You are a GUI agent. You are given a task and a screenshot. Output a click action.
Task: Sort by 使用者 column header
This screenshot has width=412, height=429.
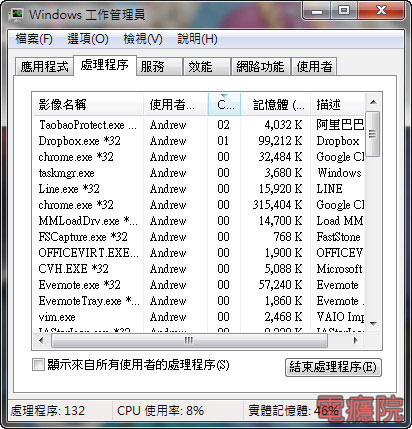pos(176,105)
